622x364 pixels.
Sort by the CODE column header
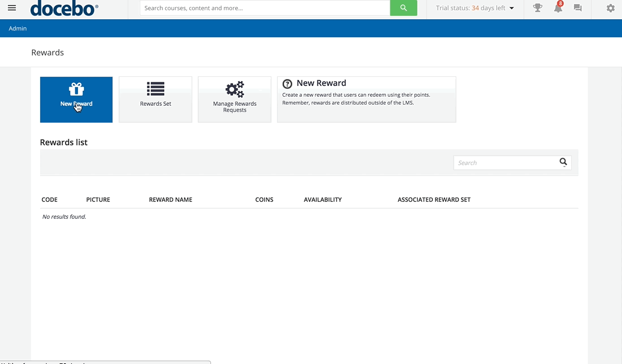(50, 200)
